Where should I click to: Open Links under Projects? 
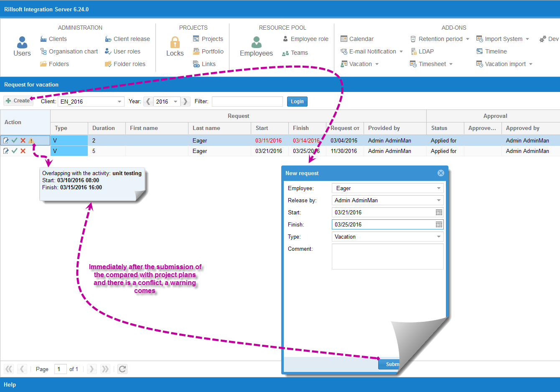click(x=204, y=64)
